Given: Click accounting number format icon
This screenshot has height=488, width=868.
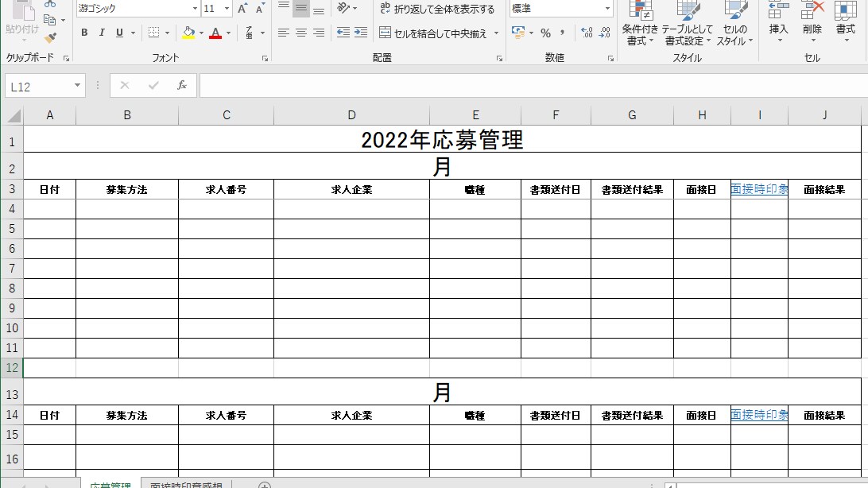Looking at the screenshot, I should pyautogui.click(x=518, y=33).
